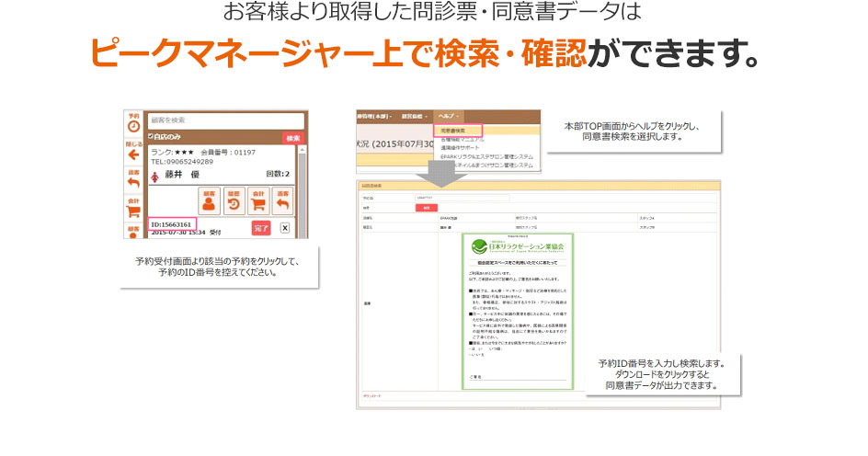The image size is (868, 456).
Task: Click the consent form document preview
Action: [x=518, y=312]
